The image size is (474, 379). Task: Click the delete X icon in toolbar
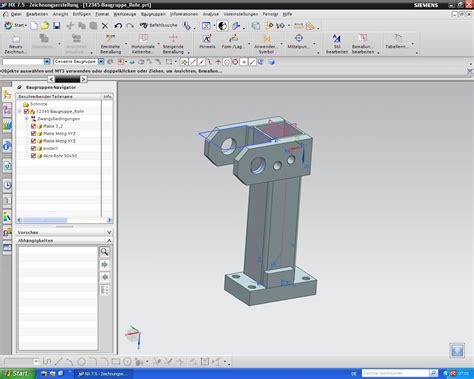pos(105,26)
